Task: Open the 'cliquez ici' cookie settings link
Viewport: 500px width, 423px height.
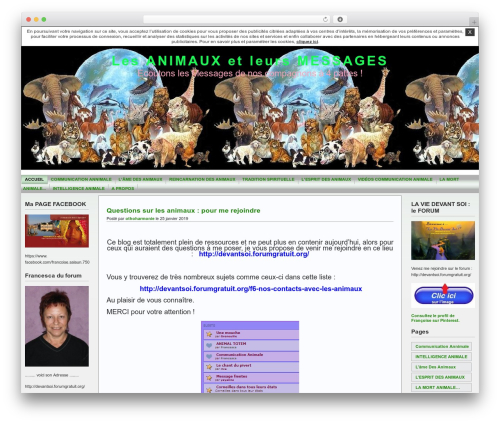Action: pyautogui.click(x=307, y=42)
